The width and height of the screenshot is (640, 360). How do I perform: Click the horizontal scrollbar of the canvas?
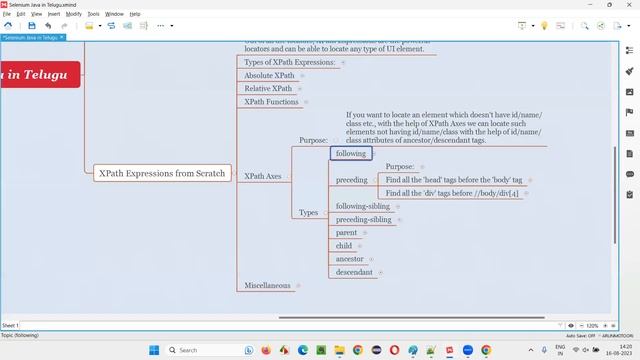click(411, 317)
